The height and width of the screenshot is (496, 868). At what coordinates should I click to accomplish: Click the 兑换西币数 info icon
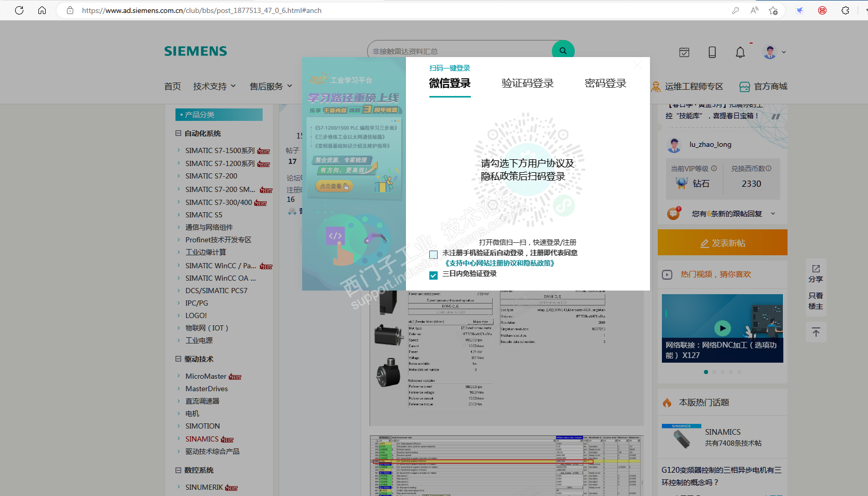(x=768, y=168)
